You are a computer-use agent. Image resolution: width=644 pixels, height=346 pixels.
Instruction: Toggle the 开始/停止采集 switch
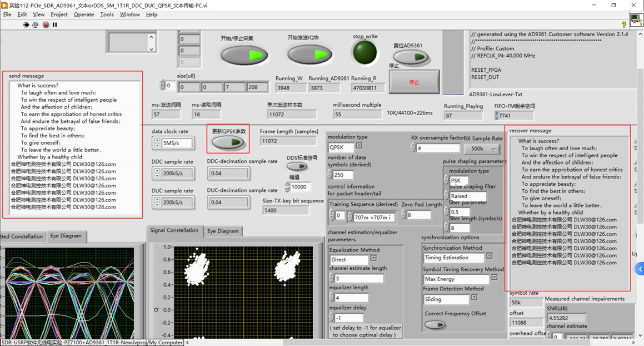point(244,55)
